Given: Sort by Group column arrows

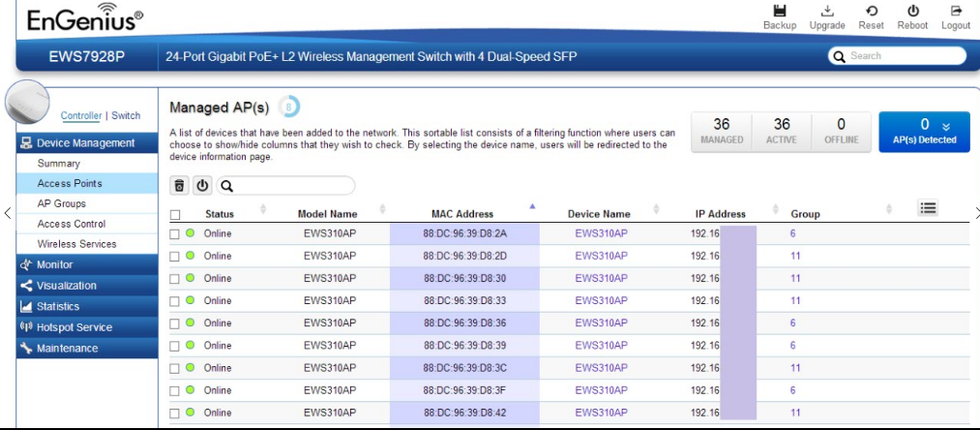Looking at the screenshot, I should pos(889,208).
